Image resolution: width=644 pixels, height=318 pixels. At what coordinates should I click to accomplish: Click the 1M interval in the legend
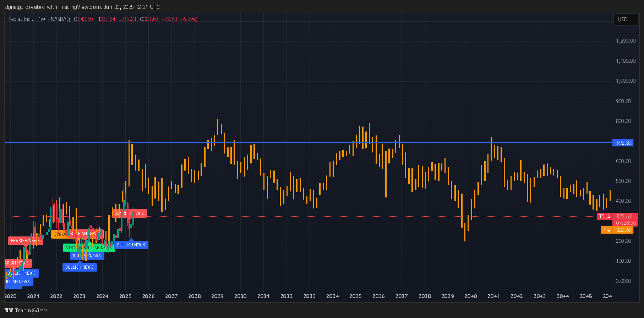click(x=42, y=19)
